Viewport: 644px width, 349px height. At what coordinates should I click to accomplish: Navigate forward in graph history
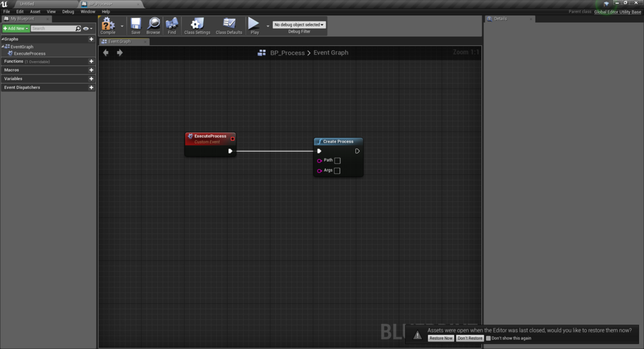click(119, 53)
